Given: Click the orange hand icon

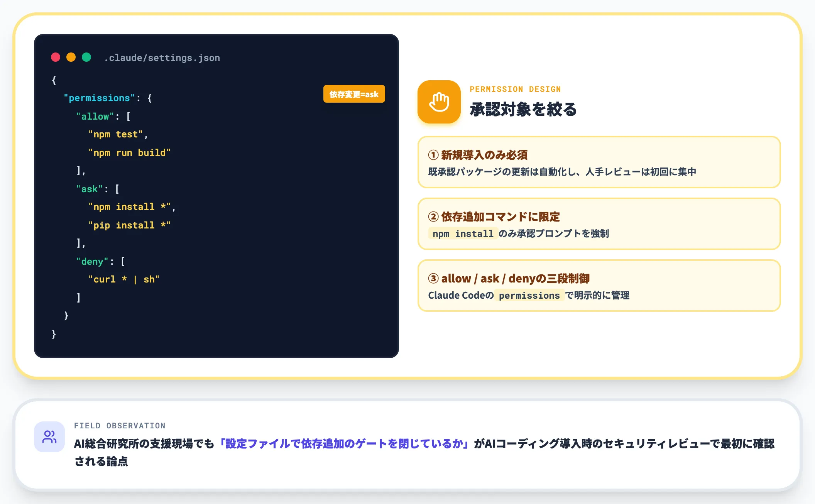Looking at the screenshot, I should click(439, 102).
